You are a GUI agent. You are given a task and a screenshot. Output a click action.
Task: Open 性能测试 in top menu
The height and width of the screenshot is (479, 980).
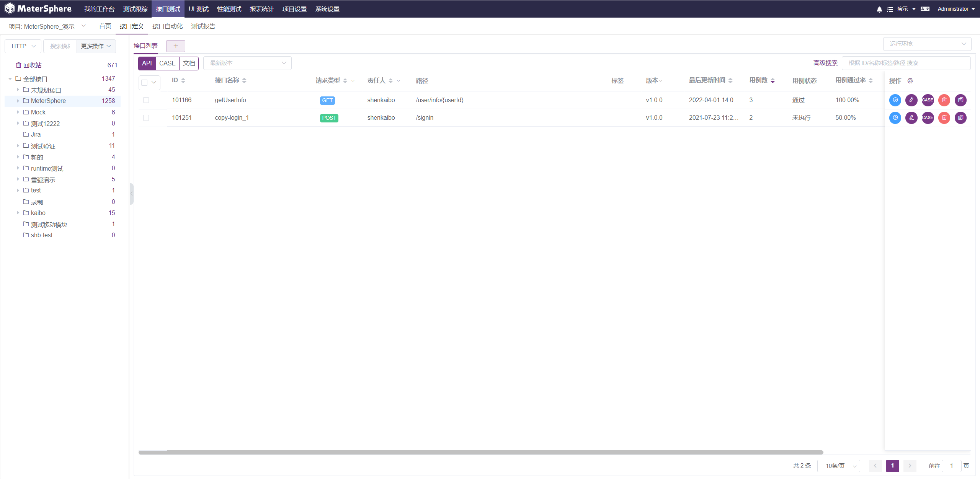[229, 9]
